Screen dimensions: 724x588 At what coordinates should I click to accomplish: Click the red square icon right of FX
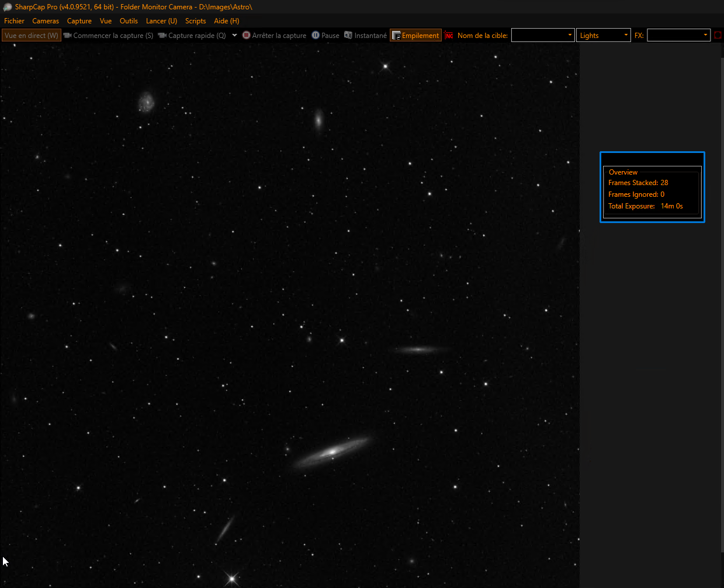point(718,36)
